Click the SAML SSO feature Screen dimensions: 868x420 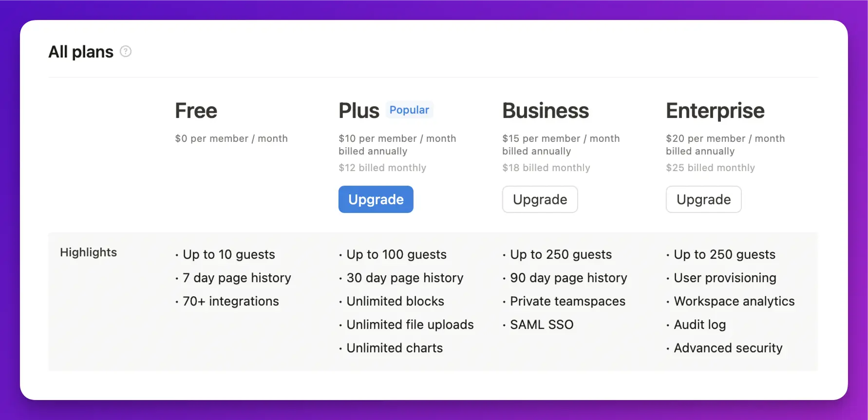[x=542, y=325]
